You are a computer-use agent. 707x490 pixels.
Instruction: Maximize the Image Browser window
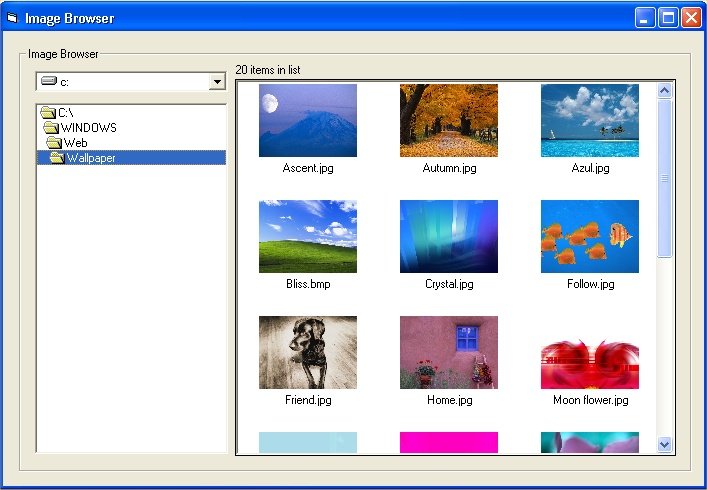[668, 18]
